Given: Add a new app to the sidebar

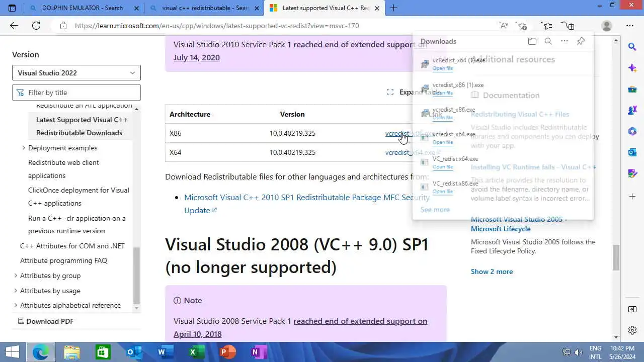Looking at the screenshot, I should [x=632, y=196].
